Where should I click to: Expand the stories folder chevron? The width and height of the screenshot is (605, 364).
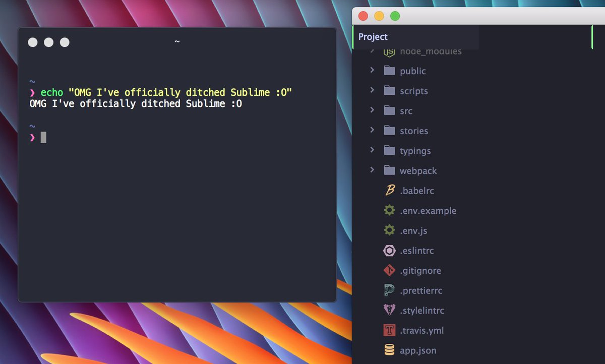point(372,130)
